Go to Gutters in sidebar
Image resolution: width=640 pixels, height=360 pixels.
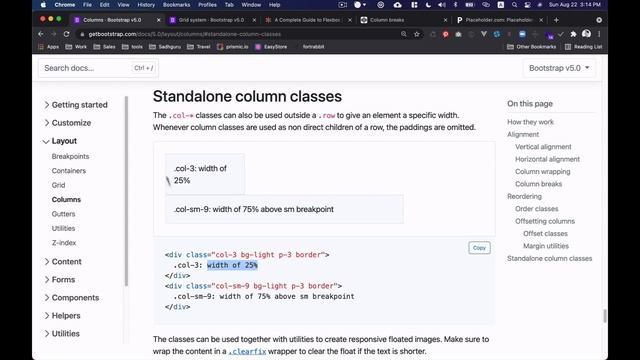pos(63,214)
